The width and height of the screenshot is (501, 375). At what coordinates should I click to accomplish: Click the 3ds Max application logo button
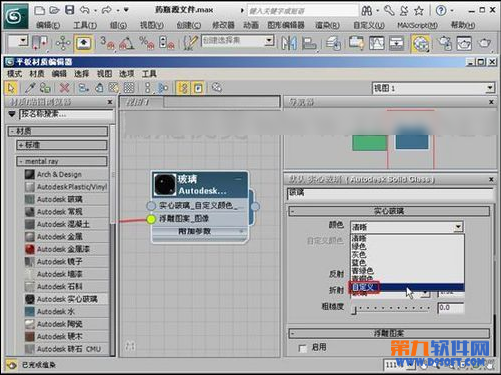click(x=16, y=16)
